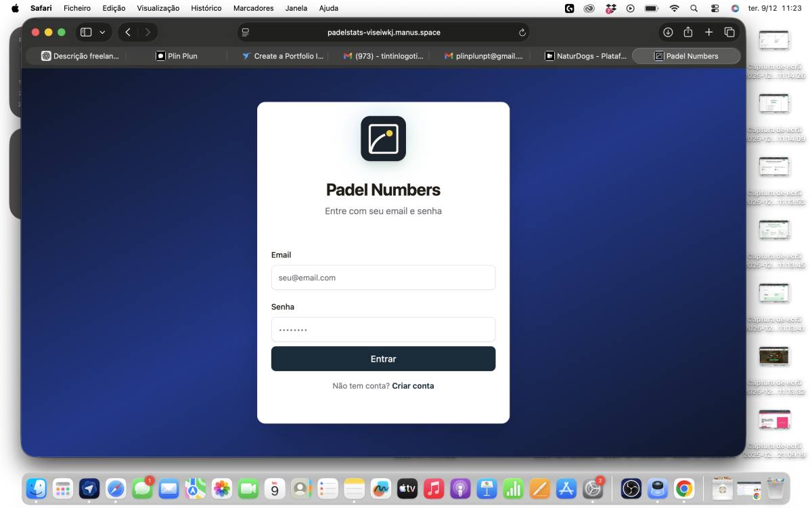812x508 pixels.
Task: Open Calendar in the Dock
Action: coord(275,488)
